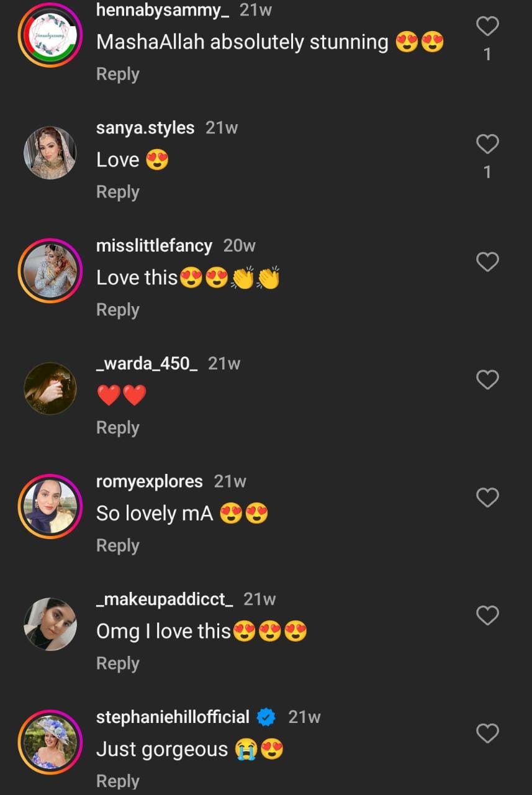Tap heart on misslittlefancy's comment
Screen dimensions: 532x795
click(487, 262)
